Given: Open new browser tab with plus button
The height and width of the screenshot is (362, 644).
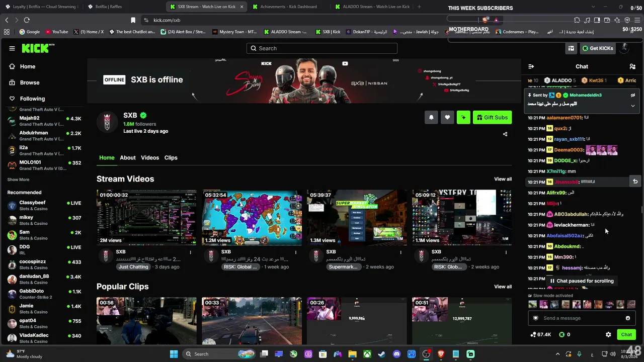Looking at the screenshot, I should 419,7.
